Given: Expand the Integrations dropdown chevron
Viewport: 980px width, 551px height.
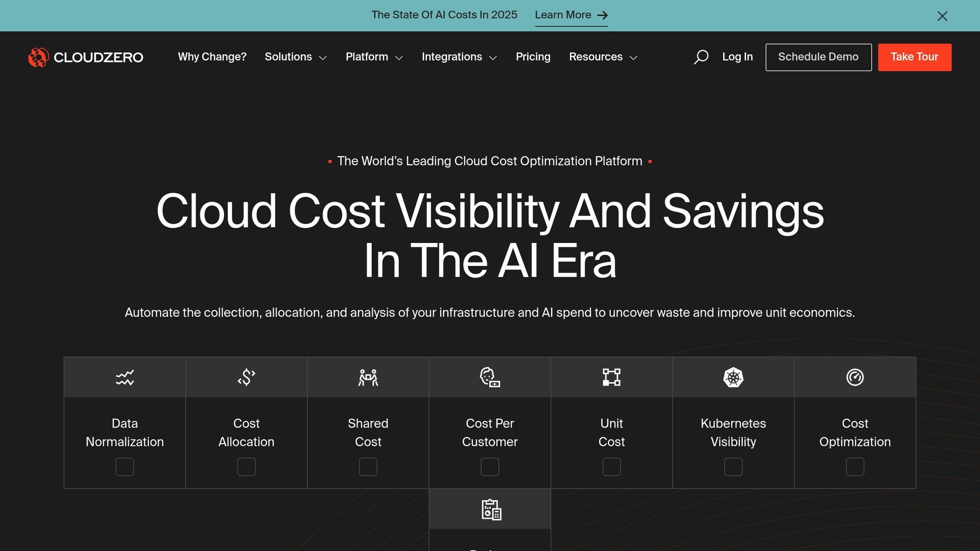Looking at the screenshot, I should tap(493, 58).
